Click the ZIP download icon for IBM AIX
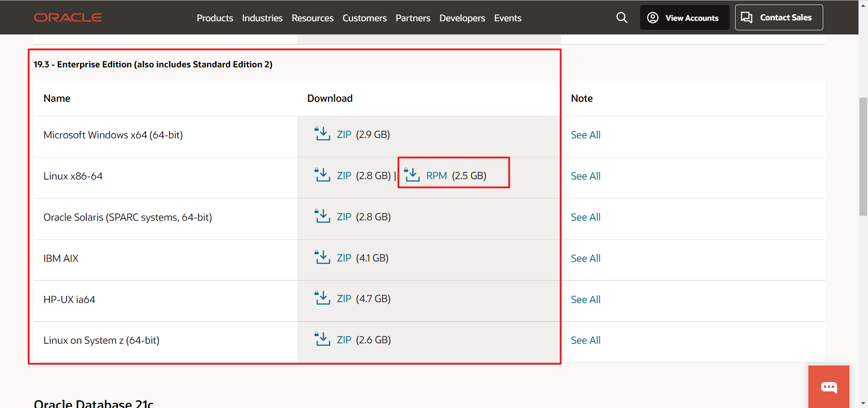Image resolution: width=868 pixels, height=408 pixels. (322, 257)
